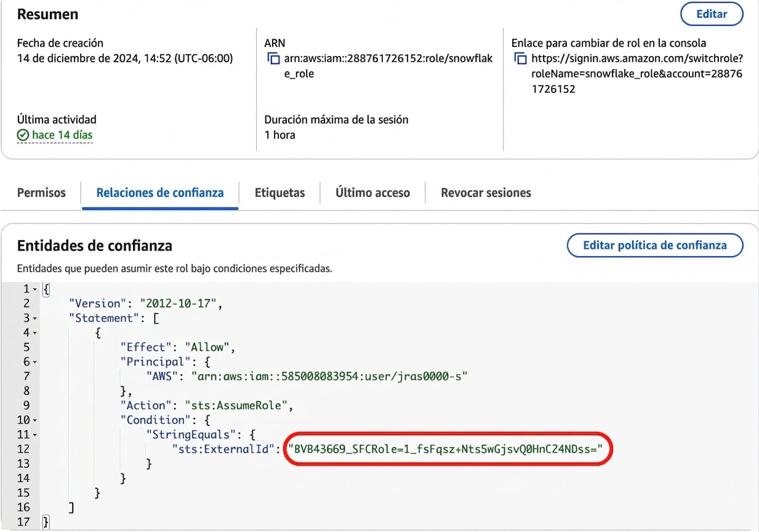Click the Entidades de confianza heading
The image size is (759, 532).
[x=95, y=246]
